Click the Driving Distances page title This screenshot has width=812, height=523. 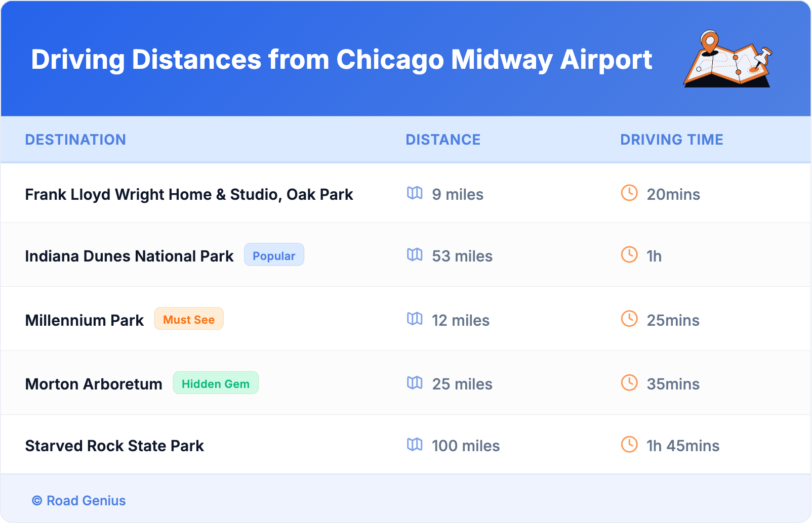click(342, 60)
